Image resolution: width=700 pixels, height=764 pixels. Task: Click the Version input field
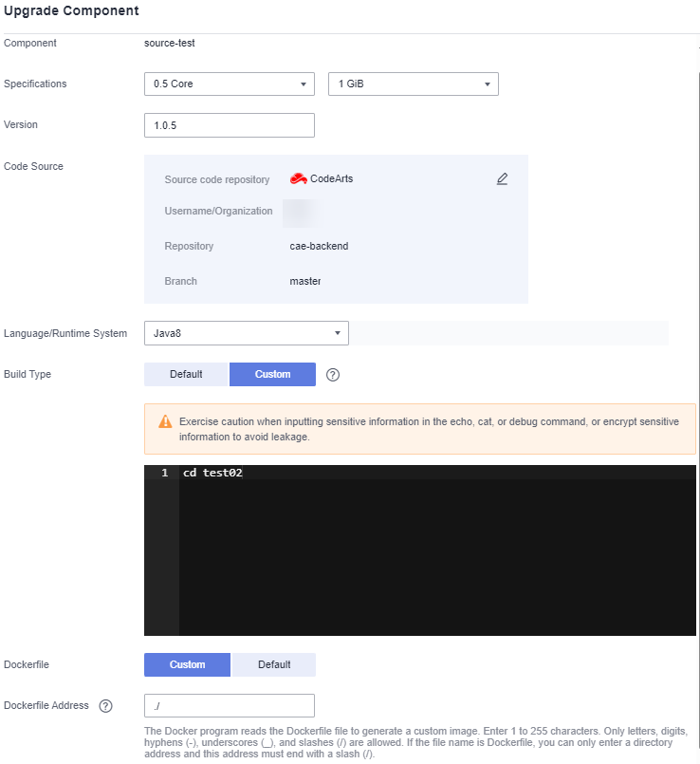coord(229,125)
